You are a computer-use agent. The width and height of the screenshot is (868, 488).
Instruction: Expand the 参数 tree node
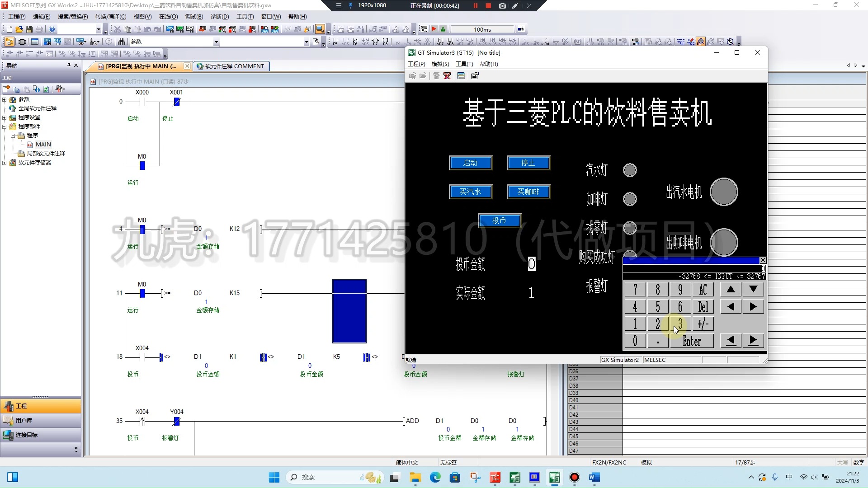(5, 99)
